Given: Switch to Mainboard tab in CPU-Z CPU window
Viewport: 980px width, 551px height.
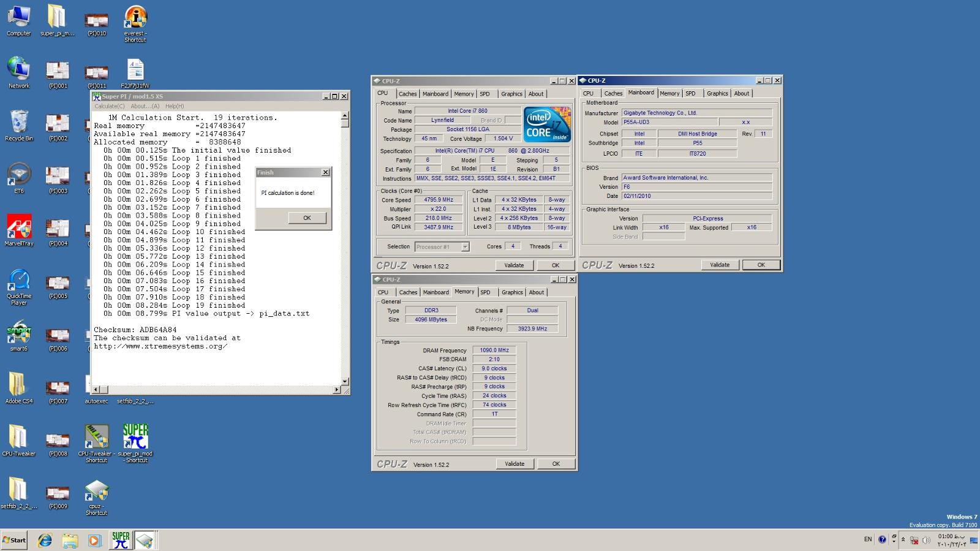Looking at the screenshot, I should [x=435, y=94].
